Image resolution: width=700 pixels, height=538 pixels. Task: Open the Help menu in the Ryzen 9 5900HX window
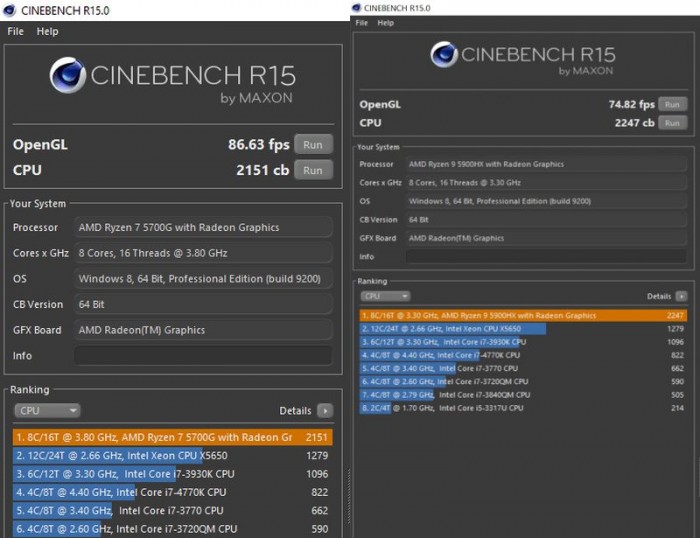tap(385, 22)
